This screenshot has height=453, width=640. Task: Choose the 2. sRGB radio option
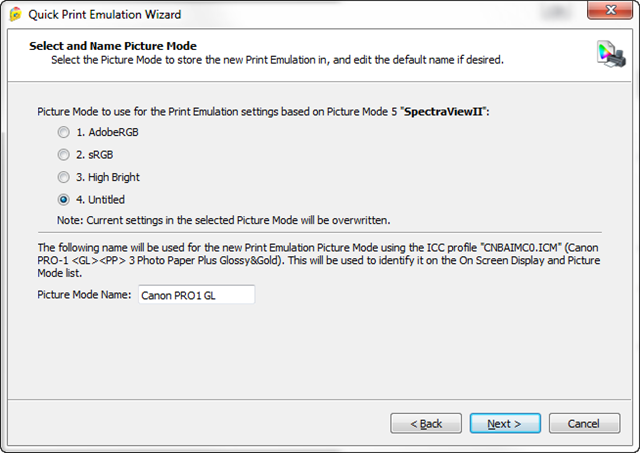(64, 155)
